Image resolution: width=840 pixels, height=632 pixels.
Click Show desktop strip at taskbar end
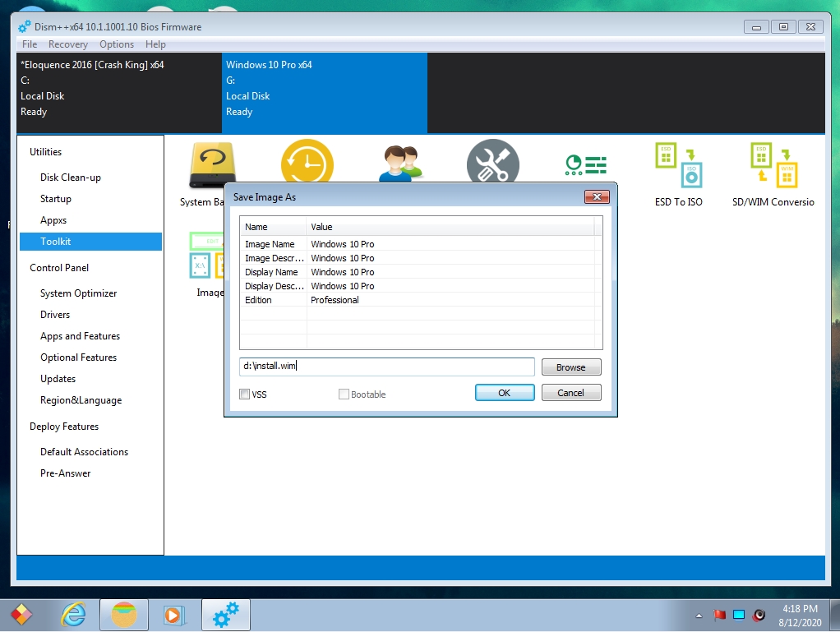835,615
